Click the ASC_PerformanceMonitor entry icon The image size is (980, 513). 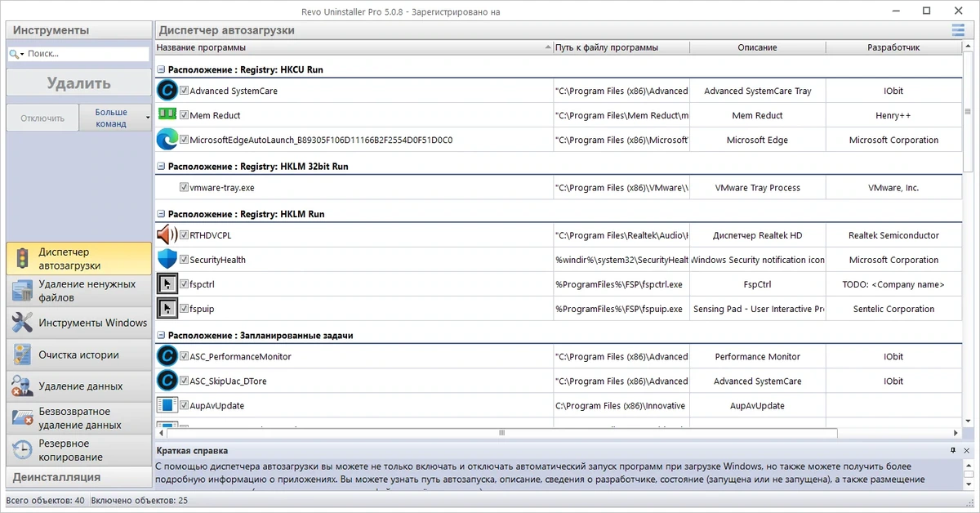[x=167, y=356]
